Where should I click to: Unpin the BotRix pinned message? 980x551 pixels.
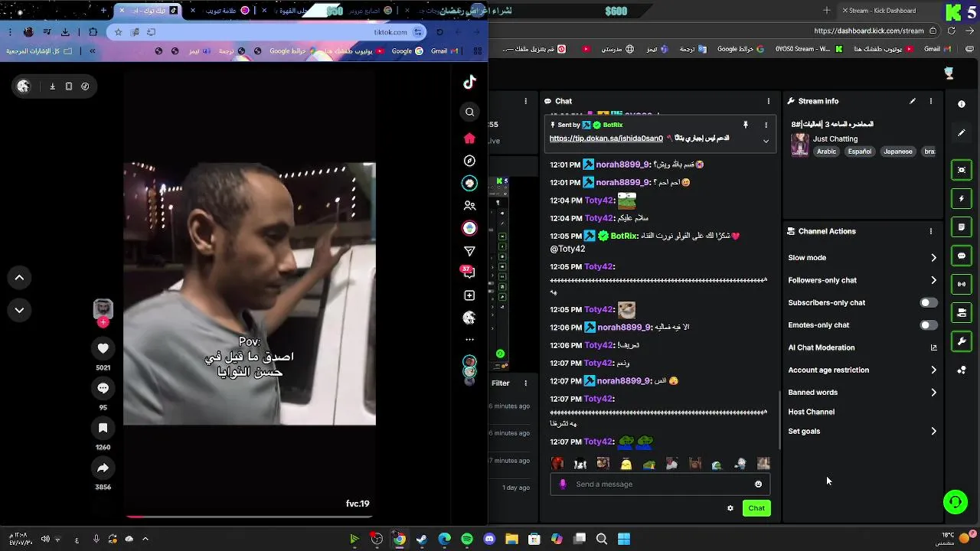(745, 125)
